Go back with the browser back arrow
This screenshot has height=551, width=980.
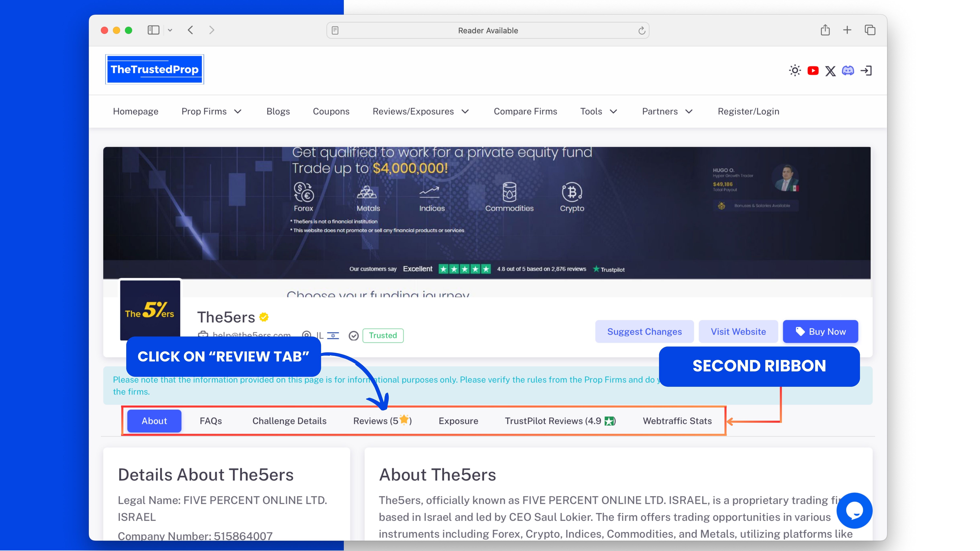tap(191, 30)
